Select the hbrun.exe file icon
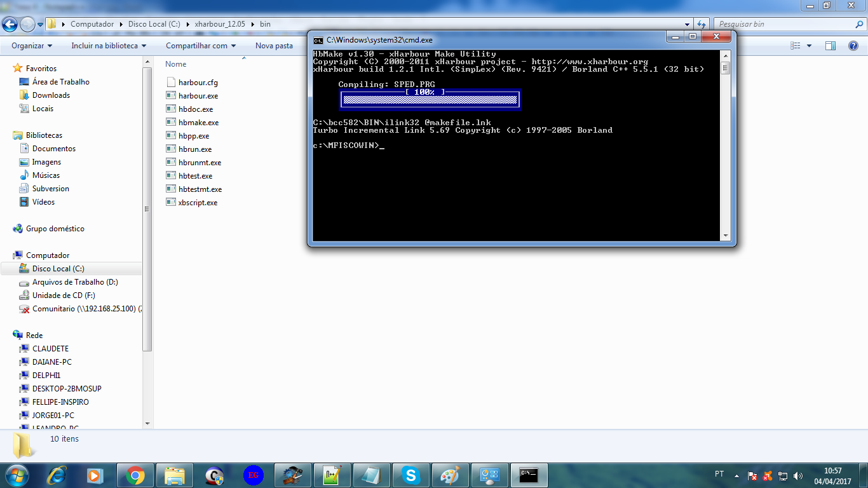This screenshot has width=868, height=488. pos(170,149)
